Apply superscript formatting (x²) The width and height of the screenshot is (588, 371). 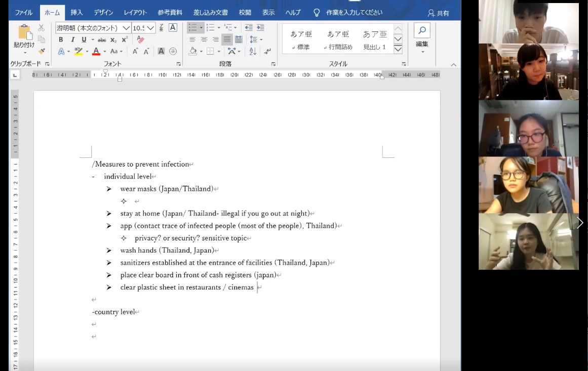tap(125, 39)
